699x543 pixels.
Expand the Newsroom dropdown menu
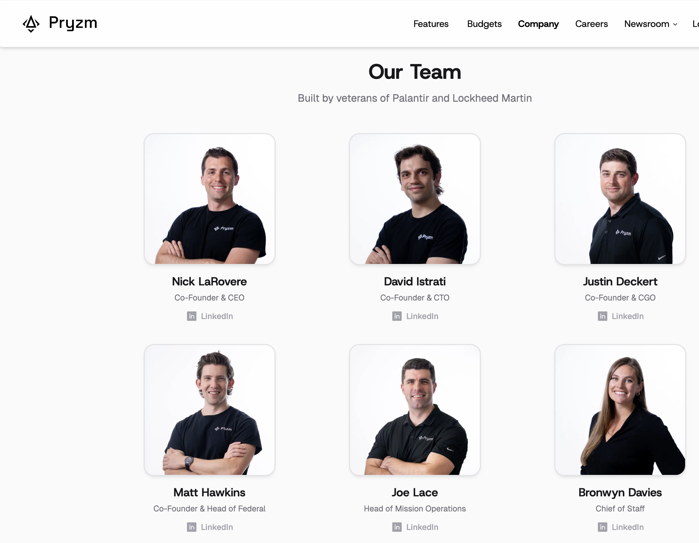pyautogui.click(x=650, y=24)
